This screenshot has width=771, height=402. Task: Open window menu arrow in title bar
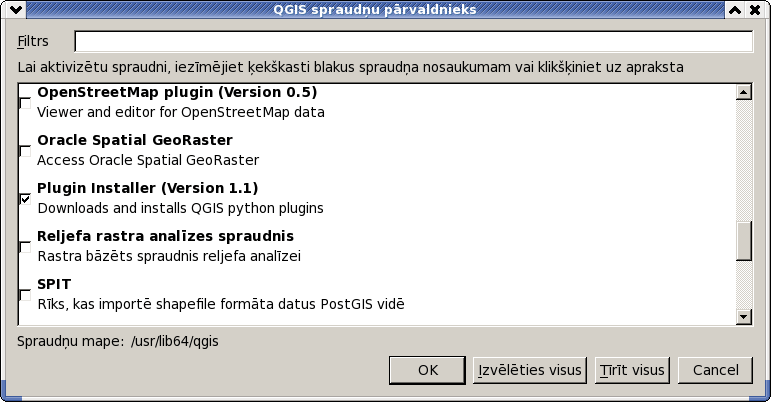(x=15, y=9)
